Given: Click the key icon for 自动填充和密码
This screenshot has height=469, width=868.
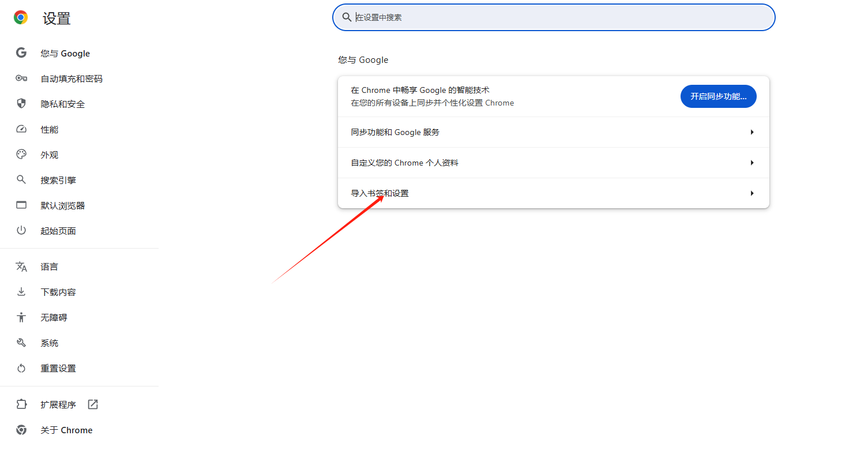Looking at the screenshot, I should click(21, 78).
